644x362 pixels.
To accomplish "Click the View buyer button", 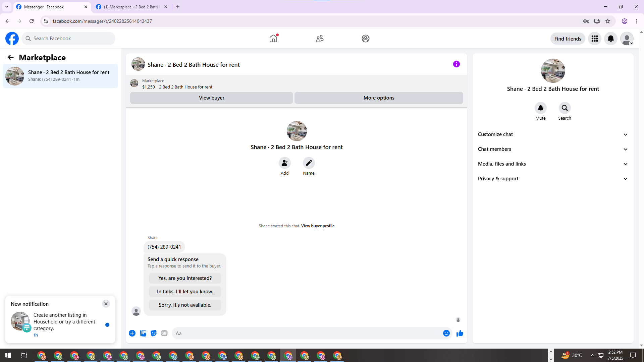I will [211, 98].
